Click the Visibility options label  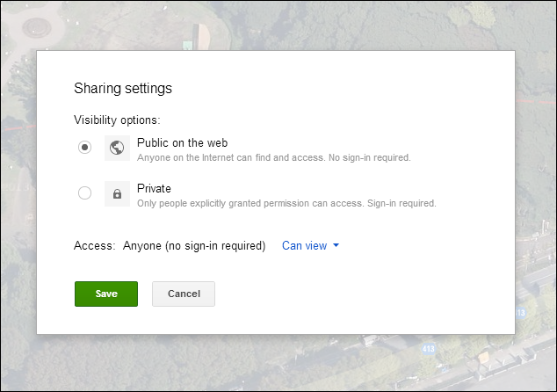click(x=118, y=120)
